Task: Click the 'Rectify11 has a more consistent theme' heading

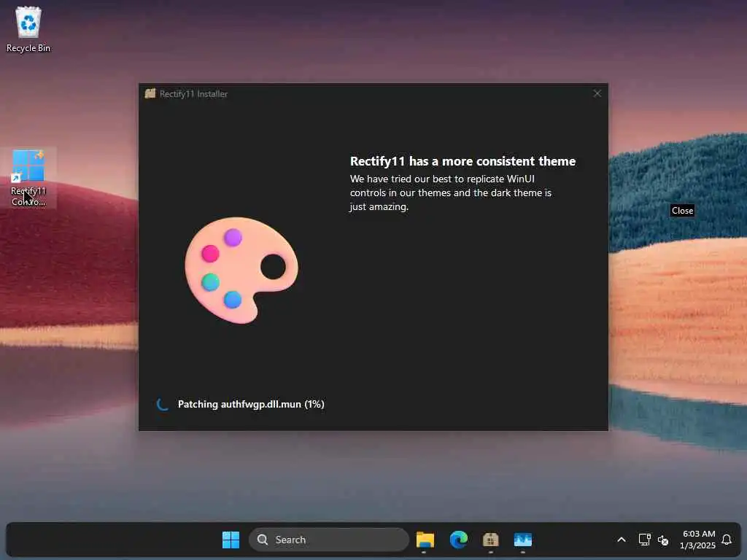Action: 462,161
